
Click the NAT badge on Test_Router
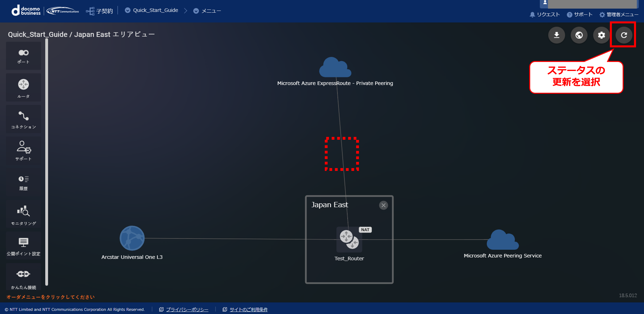click(x=365, y=230)
